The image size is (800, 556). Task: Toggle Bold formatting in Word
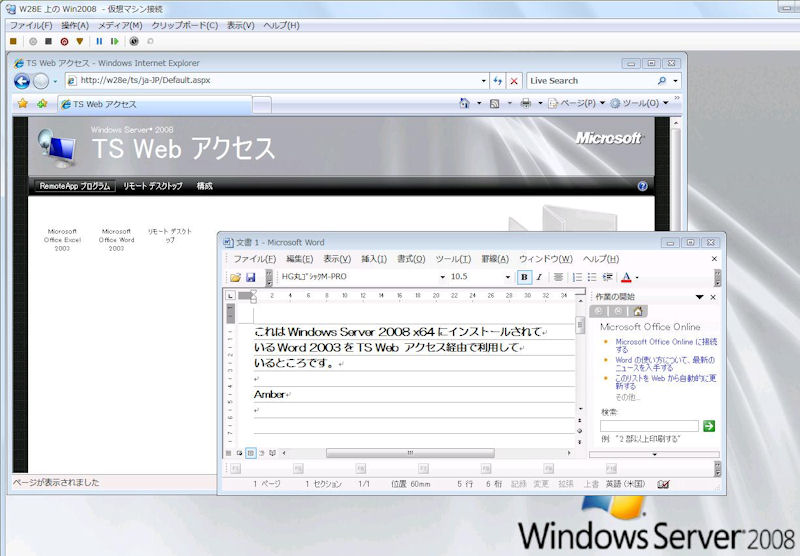(524, 277)
